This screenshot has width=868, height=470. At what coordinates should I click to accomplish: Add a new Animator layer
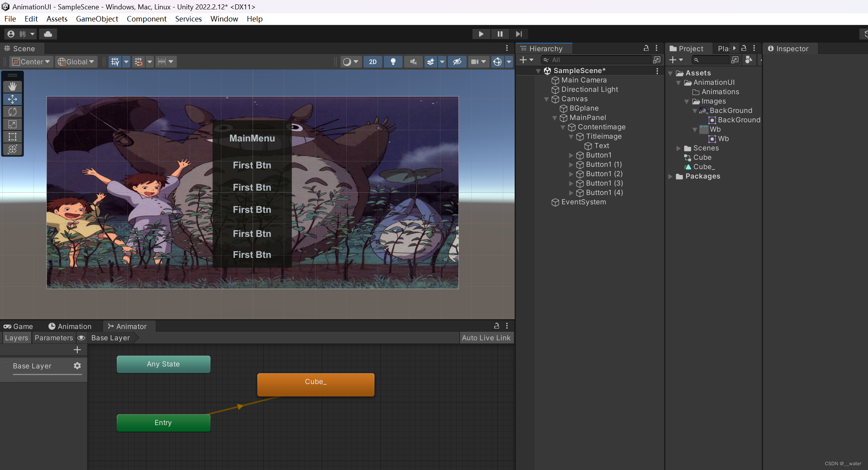tap(77, 350)
